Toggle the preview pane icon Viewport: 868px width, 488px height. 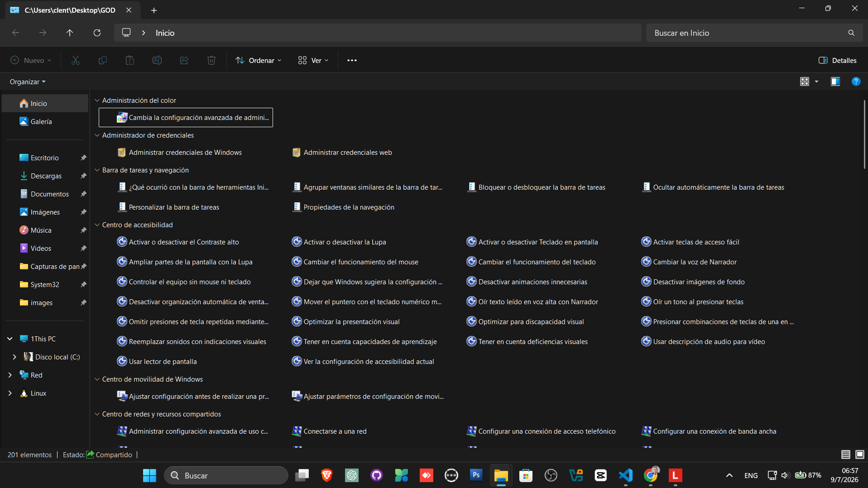[835, 81]
